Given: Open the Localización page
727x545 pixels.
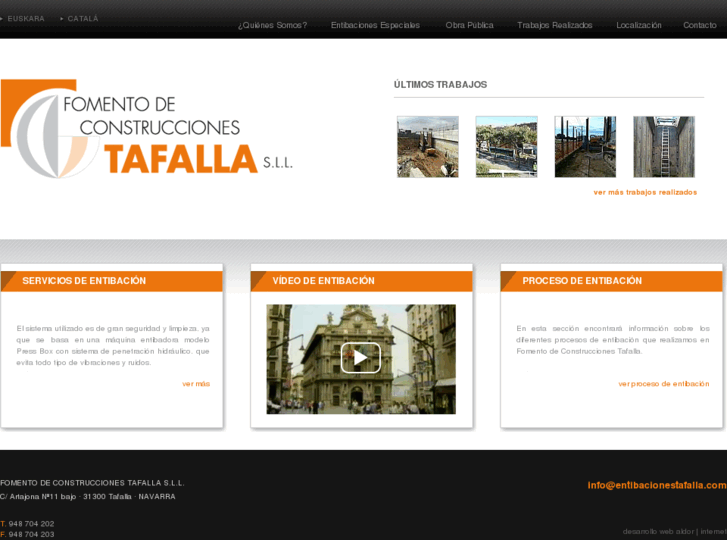Looking at the screenshot, I should point(638,25).
